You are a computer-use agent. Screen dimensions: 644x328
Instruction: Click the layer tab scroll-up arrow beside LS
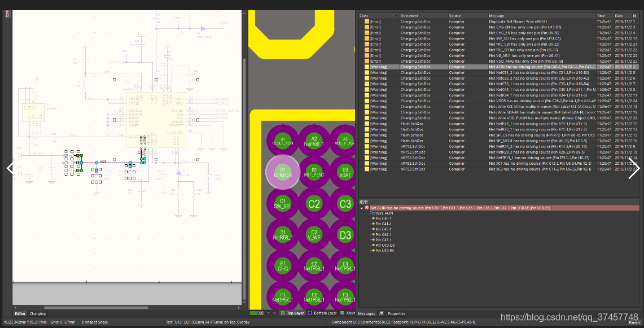(x=269, y=313)
